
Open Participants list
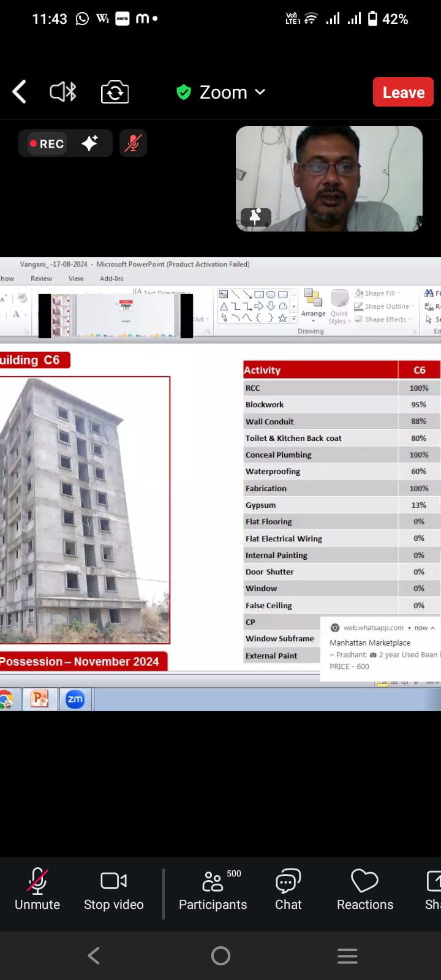213,891
